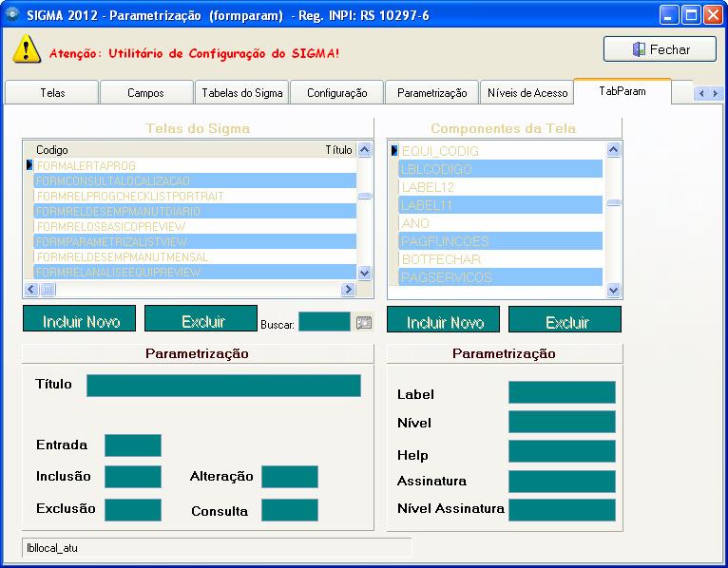Click the warning triangle icon
Image resolution: width=728 pixels, height=568 pixels.
[x=27, y=49]
